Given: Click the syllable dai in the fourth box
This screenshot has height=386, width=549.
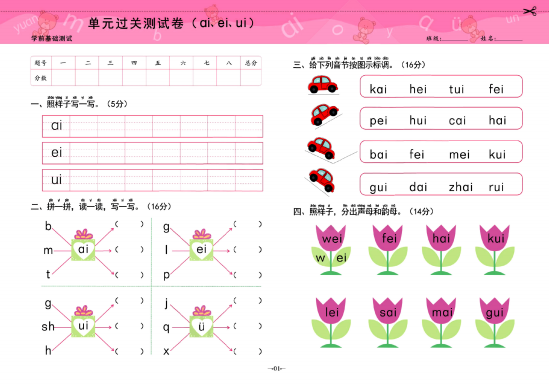Looking at the screenshot, I should (418, 187).
